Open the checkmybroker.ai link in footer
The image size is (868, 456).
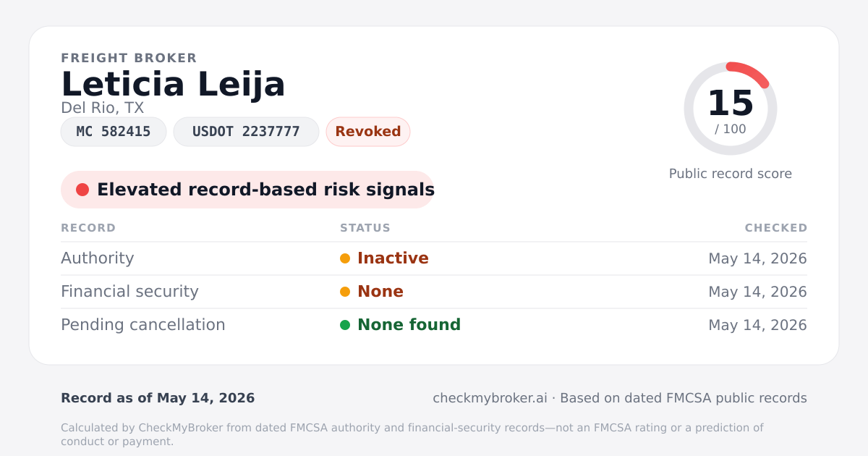490,398
